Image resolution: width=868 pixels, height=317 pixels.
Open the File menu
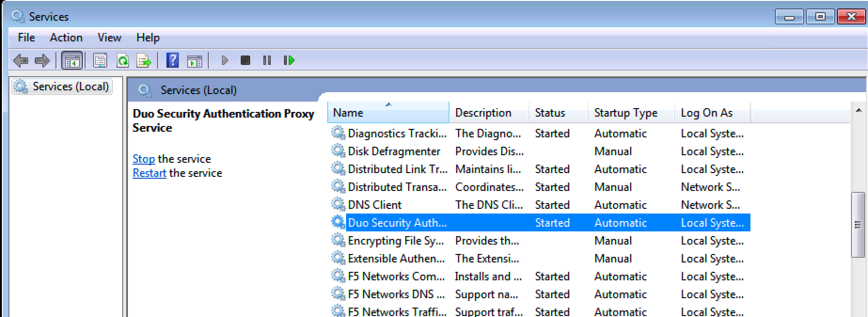point(26,38)
